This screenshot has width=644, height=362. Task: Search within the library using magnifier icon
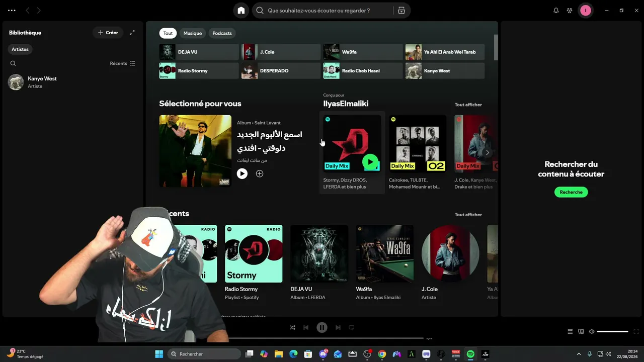point(13,63)
